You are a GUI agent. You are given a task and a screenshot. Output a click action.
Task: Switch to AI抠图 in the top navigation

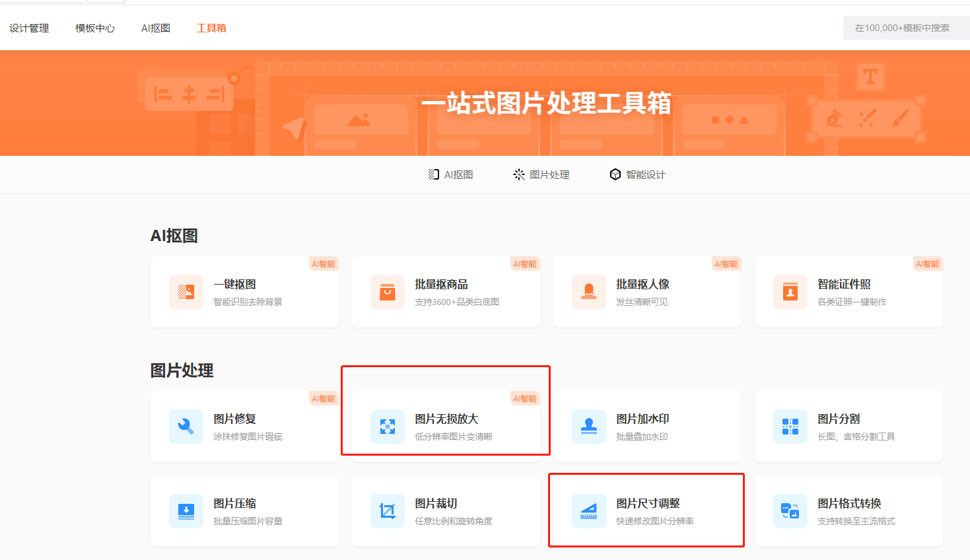(x=156, y=28)
